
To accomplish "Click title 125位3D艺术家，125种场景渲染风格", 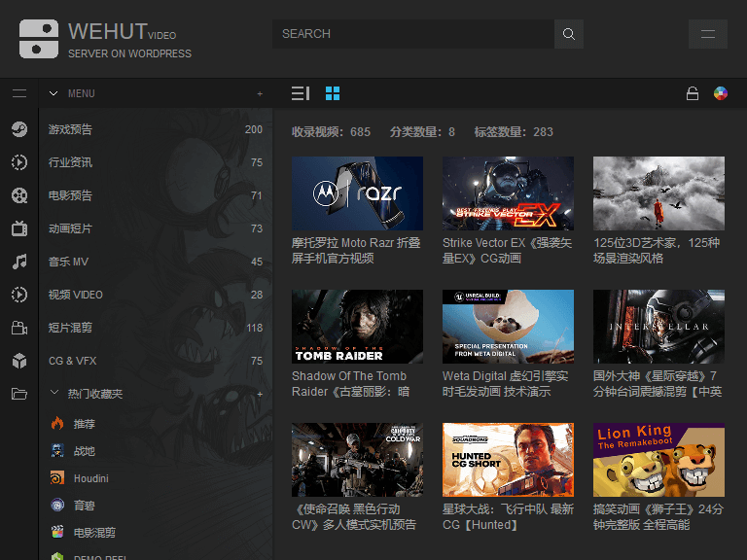I will coord(657,251).
